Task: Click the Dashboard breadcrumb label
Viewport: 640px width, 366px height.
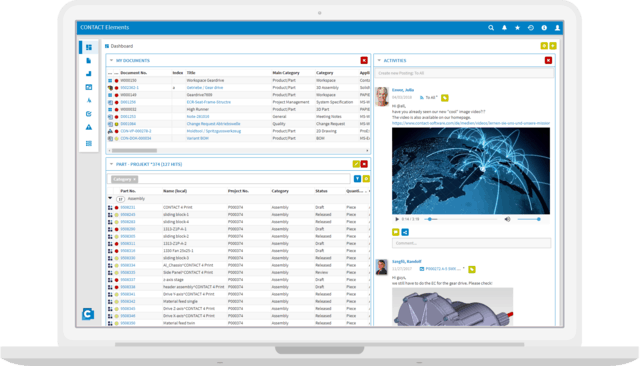Action: pos(122,46)
